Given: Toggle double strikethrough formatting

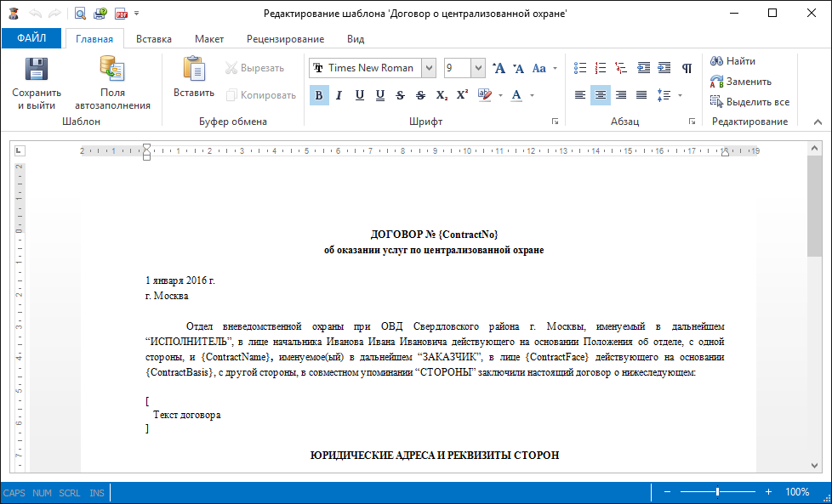Looking at the screenshot, I should 421,95.
